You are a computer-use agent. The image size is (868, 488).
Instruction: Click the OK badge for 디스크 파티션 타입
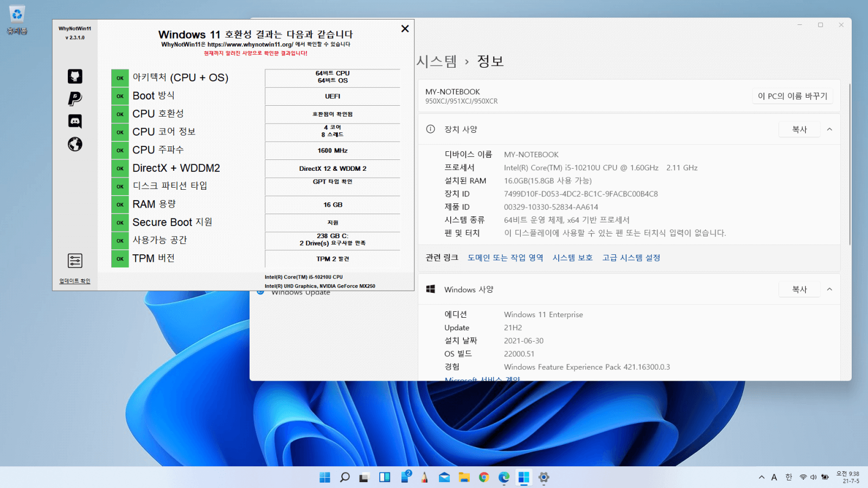[x=120, y=187]
